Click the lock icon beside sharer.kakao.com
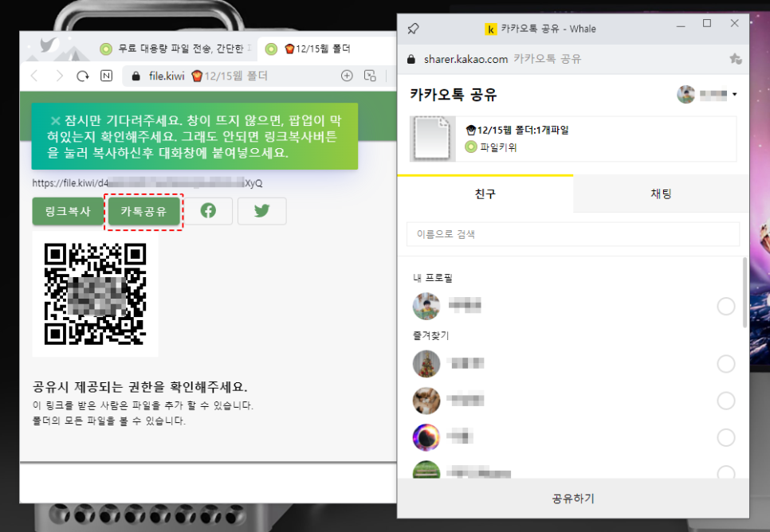 point(411,60)
